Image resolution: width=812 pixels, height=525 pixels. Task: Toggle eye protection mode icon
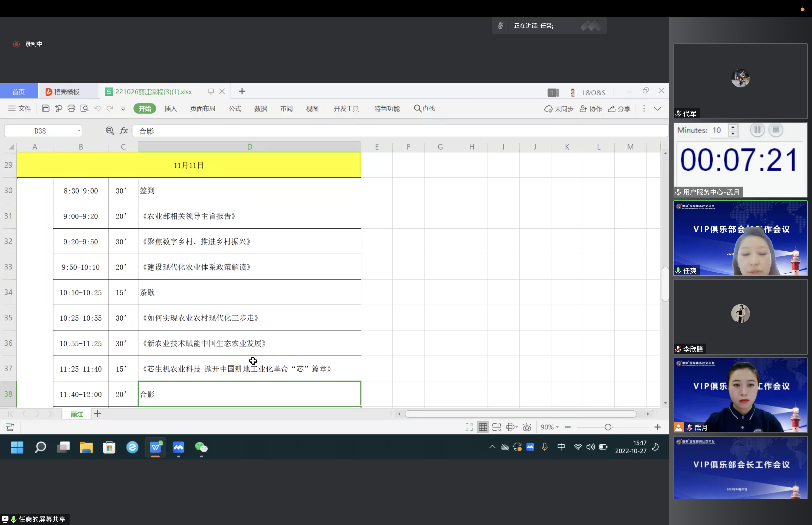click(x=527, y=427)
